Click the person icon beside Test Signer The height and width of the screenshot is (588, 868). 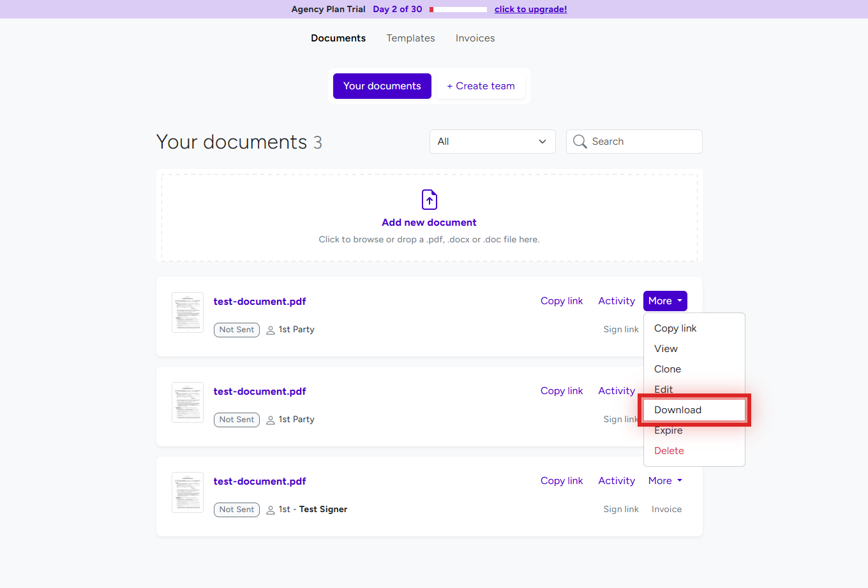click(x=271, y=509)
